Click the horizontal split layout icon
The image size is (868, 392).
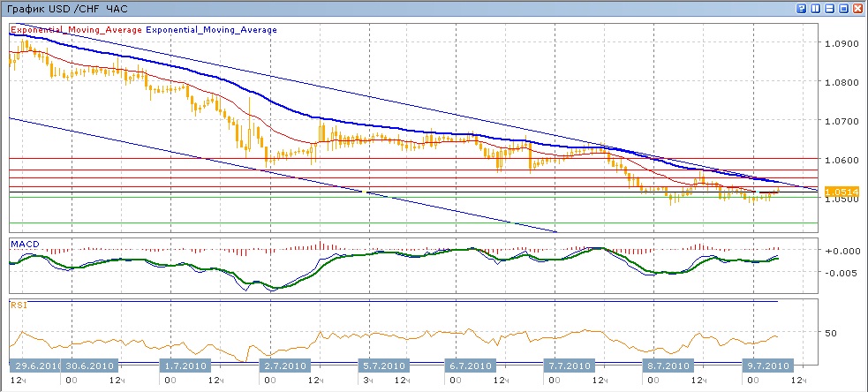click(x=830, y=8)
